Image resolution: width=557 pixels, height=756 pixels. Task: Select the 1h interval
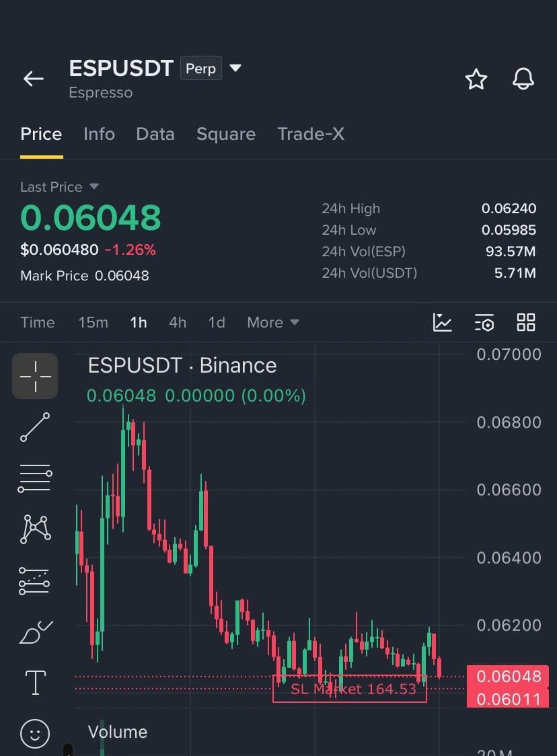pyautogui.click(x=139, y=322)
